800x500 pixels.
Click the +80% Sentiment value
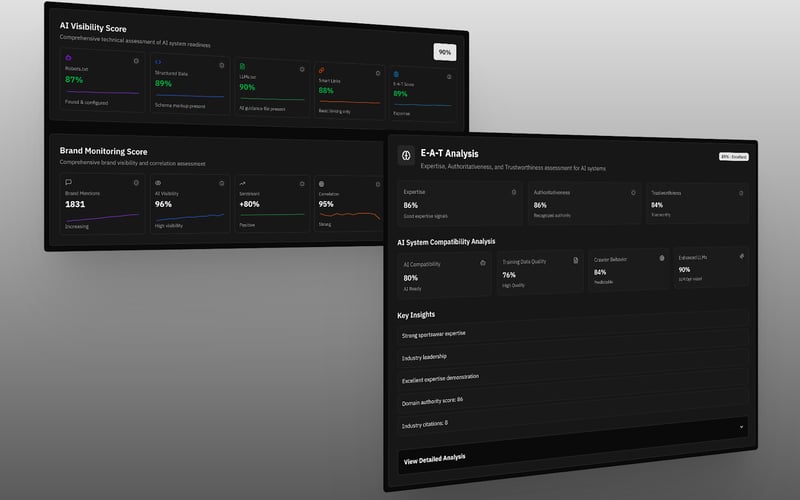point(249,204)
